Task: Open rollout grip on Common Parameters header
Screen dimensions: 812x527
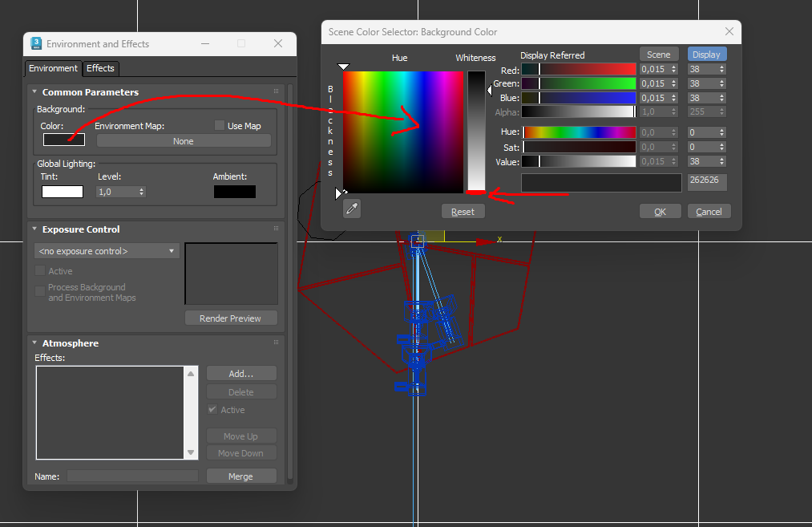Action: [276, 91]
